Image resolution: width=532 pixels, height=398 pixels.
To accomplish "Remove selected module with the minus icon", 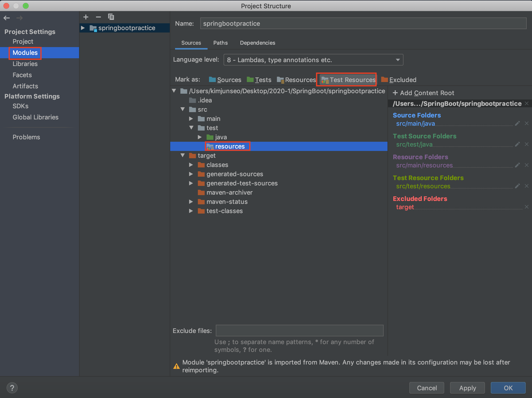I will tap(98, 17).
